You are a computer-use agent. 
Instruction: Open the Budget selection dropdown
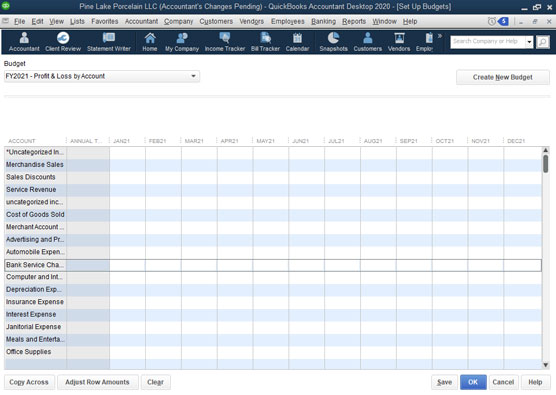[102, 76]
